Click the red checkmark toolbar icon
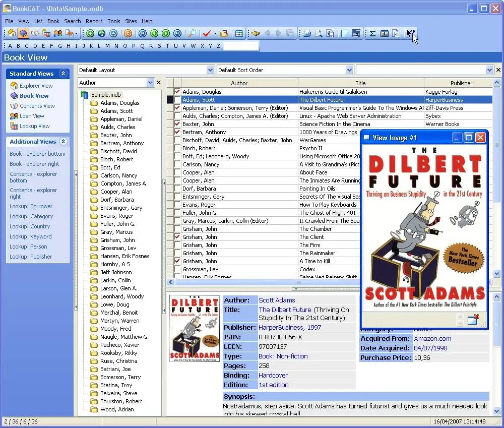 [207, 33]
